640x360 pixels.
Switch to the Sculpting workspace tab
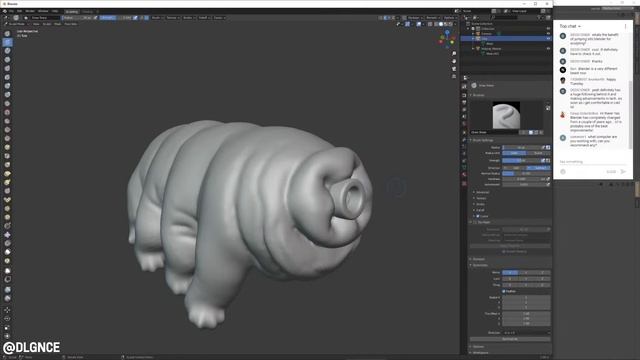[71, 12]
